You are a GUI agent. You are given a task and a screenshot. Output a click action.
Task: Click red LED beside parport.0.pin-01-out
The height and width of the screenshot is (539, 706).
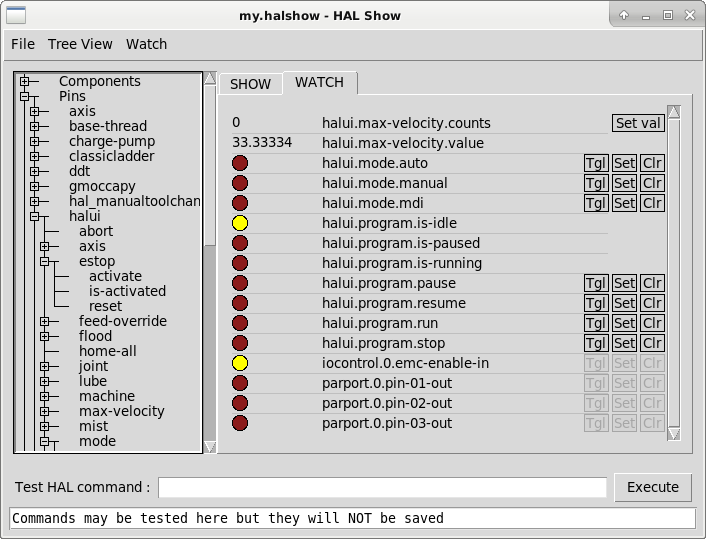point(240,383)
